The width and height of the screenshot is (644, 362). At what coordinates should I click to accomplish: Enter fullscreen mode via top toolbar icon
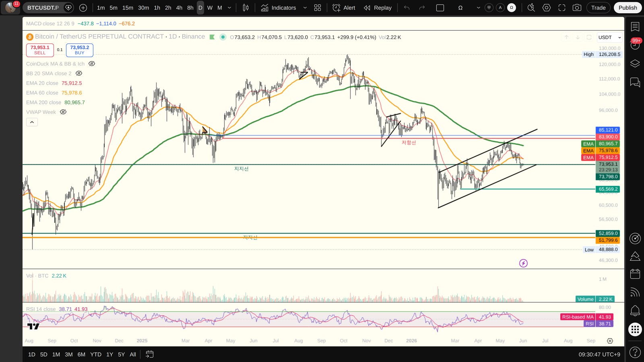point(561,8)
